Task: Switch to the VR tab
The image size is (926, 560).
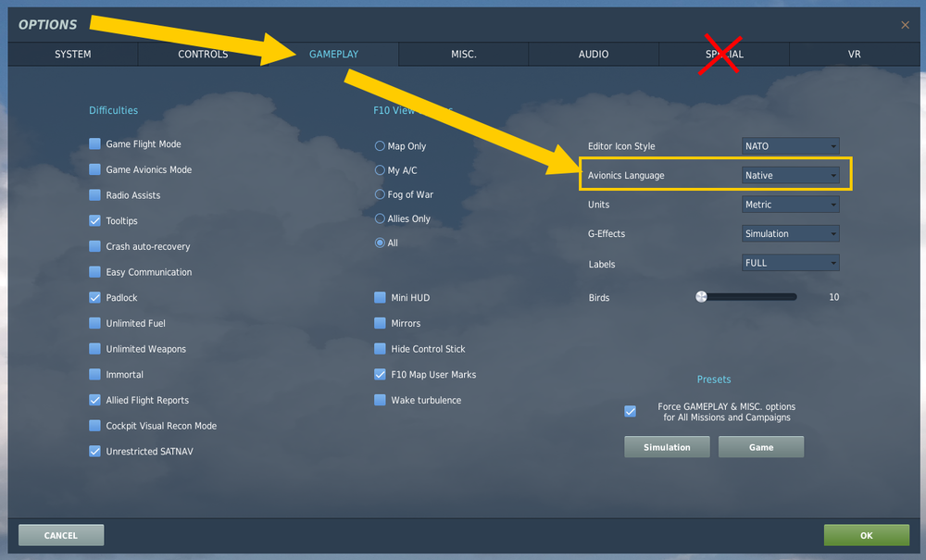Action: (854, 55)
